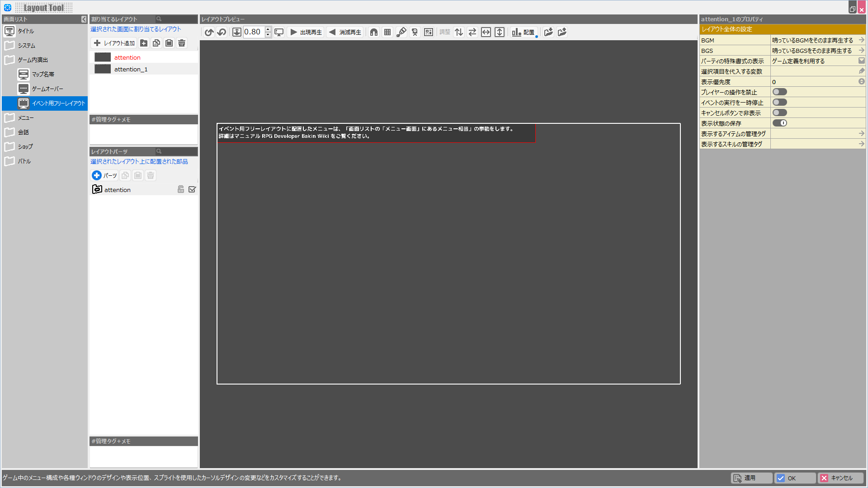
Task: Click the add layout folder icon
Action: 144,43
